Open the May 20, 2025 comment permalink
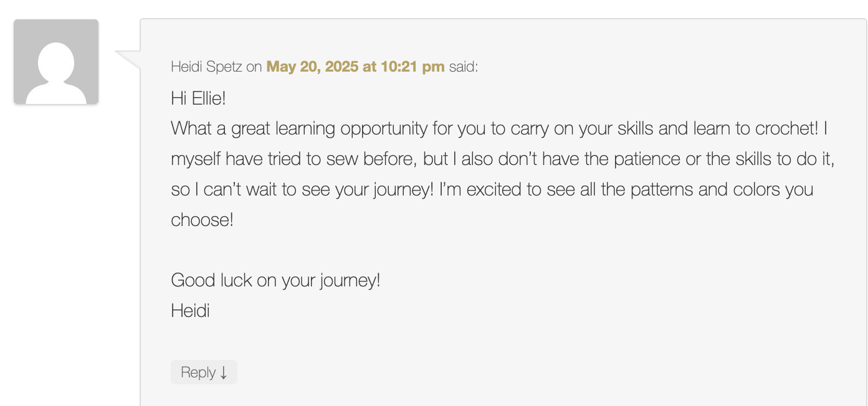 [355, 67]
